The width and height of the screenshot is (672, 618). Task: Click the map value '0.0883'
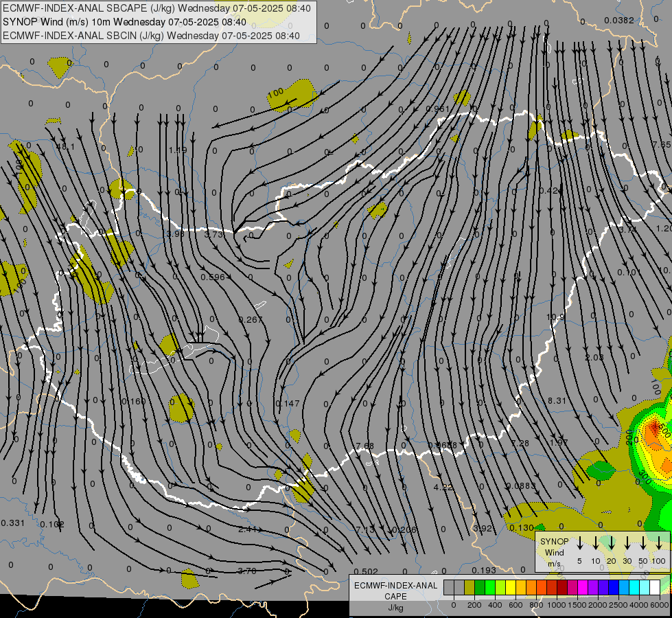pyautogui.click(x=521, y=486)
